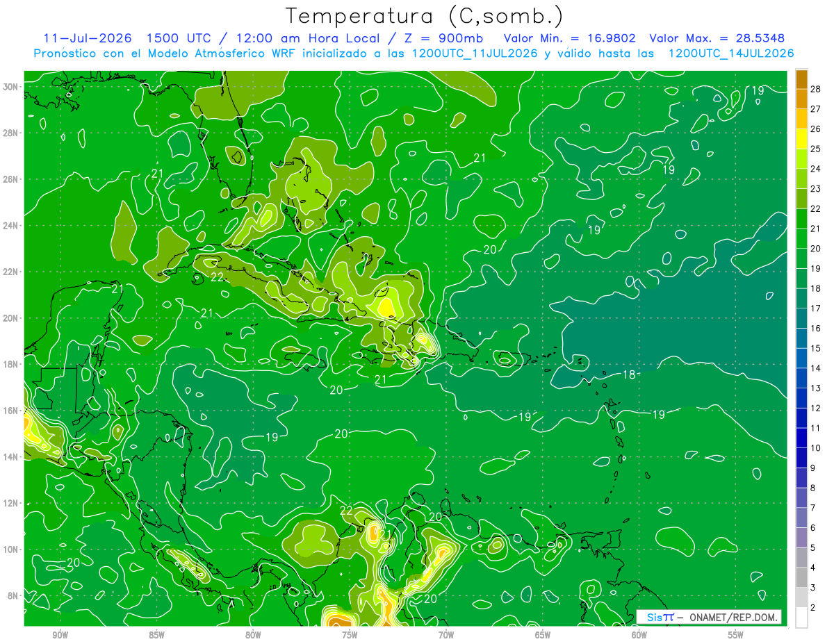
Task: Click the legend scale label 10
Action: coord(815,447)
